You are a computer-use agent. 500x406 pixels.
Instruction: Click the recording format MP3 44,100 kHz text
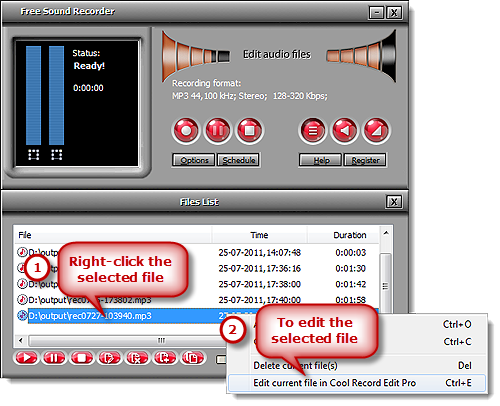[250, 96]
